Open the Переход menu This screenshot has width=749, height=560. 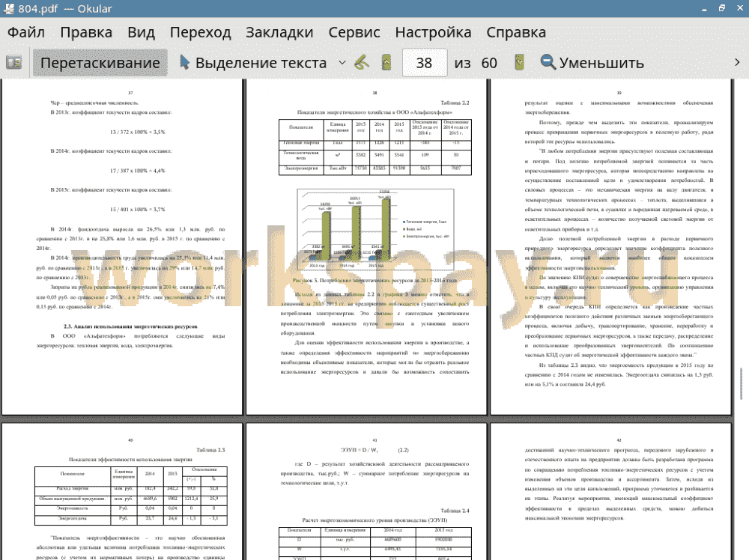coord(200,32)
